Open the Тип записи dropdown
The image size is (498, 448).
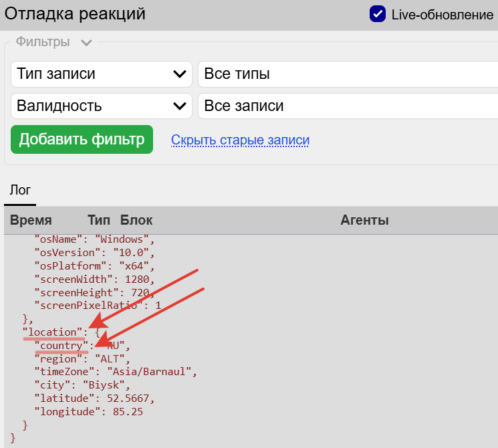coord(102,74)
